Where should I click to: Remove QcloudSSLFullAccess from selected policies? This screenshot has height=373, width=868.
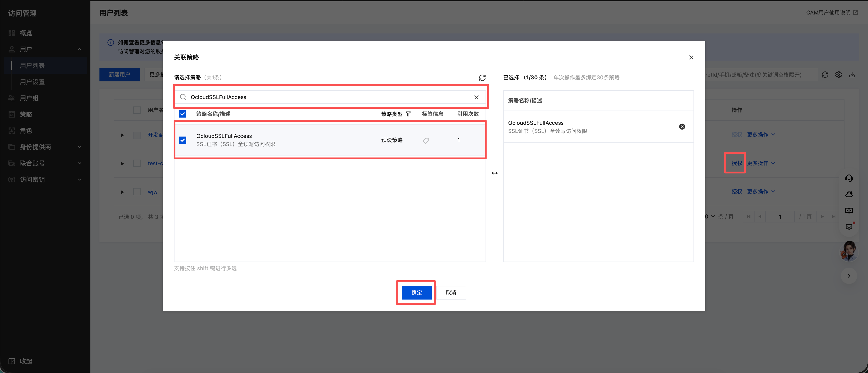click(682, 127)
